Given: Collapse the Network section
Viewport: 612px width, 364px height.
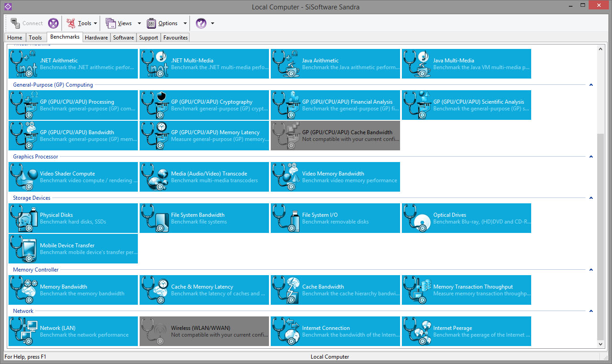Looking at the screenshot, I should (x=591, y=311).
